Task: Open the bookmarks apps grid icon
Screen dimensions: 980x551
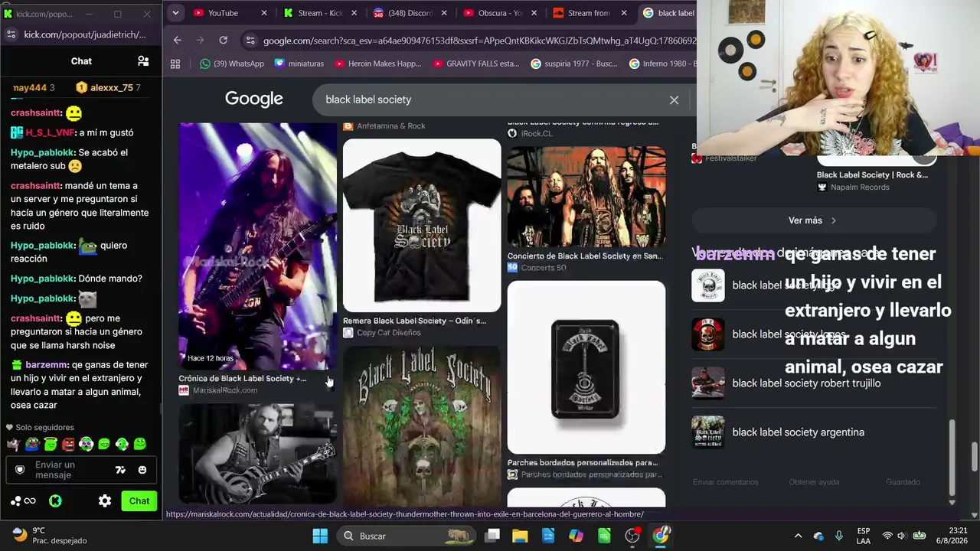Action: (x=175, y=64)
